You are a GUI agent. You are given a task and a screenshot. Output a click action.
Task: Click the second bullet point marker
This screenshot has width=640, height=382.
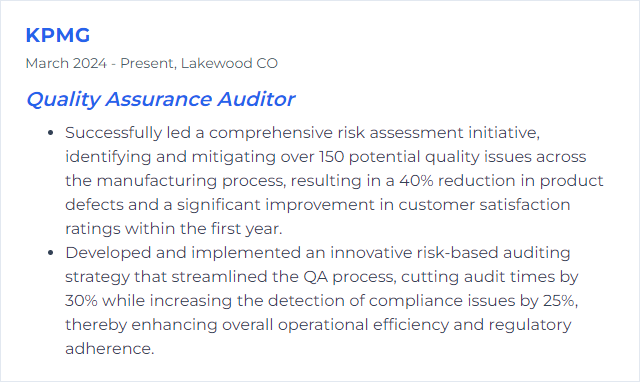[x=51, y=253]
